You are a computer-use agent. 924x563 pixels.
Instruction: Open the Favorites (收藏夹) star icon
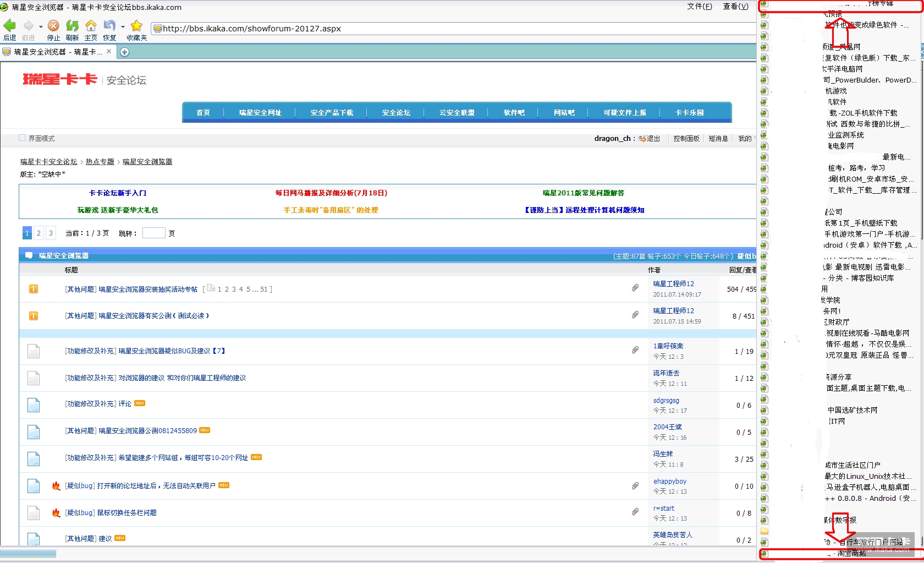coord(136,26)
